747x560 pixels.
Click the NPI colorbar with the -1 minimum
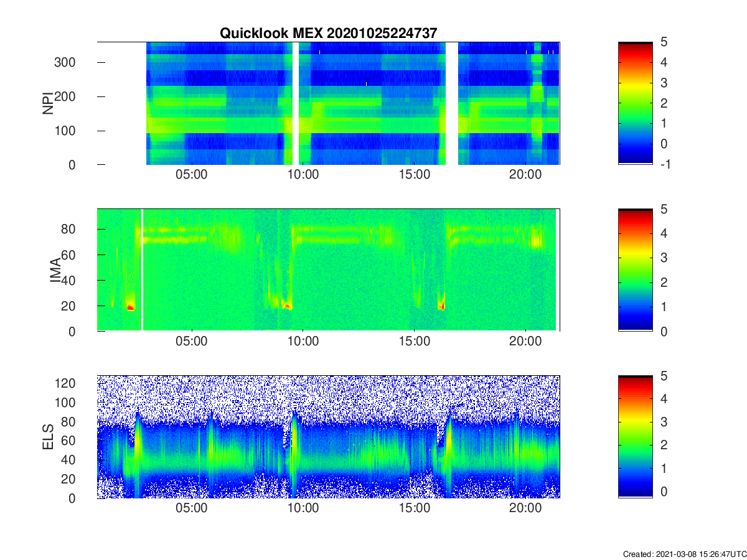pyautogui.click(x=636, y=103)
